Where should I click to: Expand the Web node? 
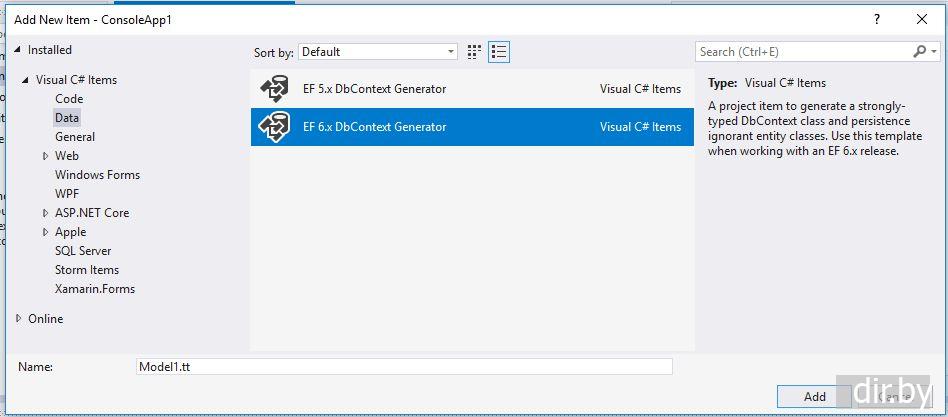pos(45,156)
